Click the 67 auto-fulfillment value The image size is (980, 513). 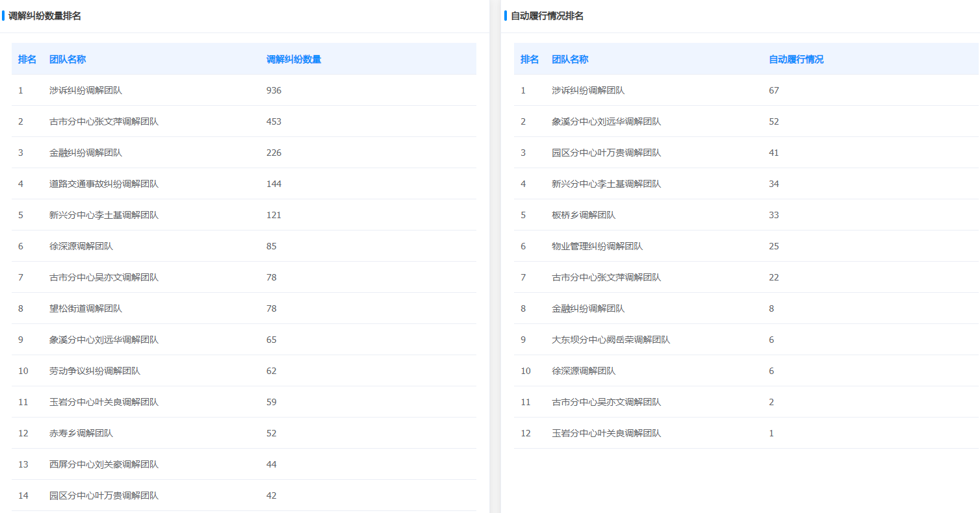click(x=773, y=90)
